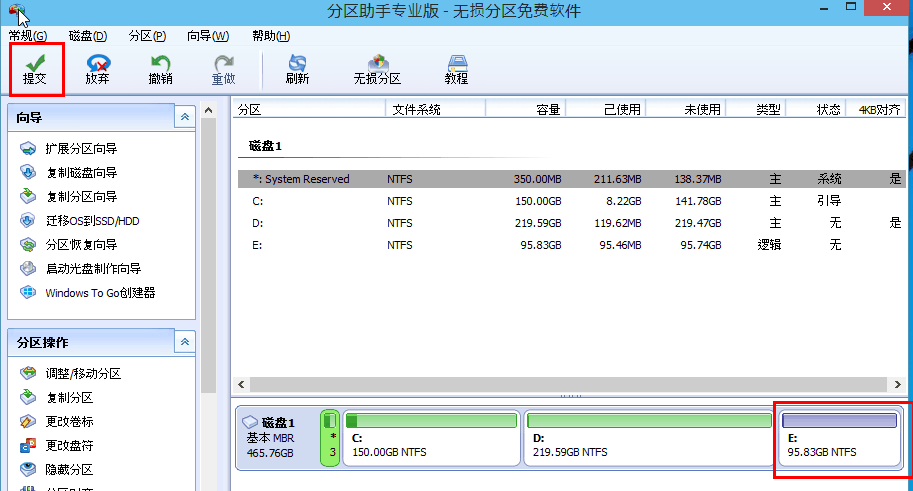The image size is (913, 491).
Task: Click the horizontal scrollbar under partition list
Action: [560, 384]
